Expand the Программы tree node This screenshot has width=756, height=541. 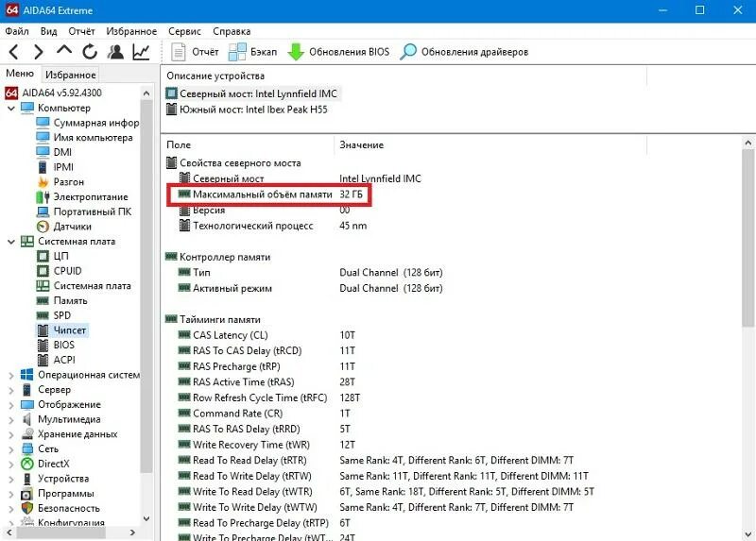coord(11,494)
